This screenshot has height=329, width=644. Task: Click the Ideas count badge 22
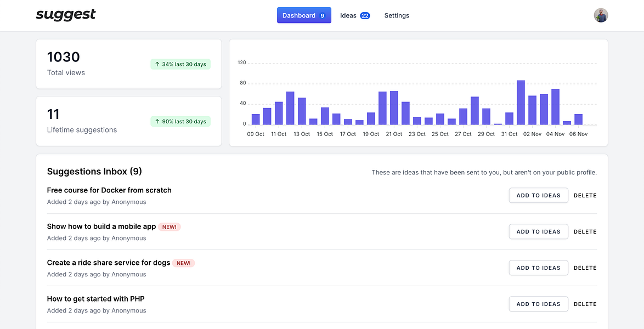(365, 15)
